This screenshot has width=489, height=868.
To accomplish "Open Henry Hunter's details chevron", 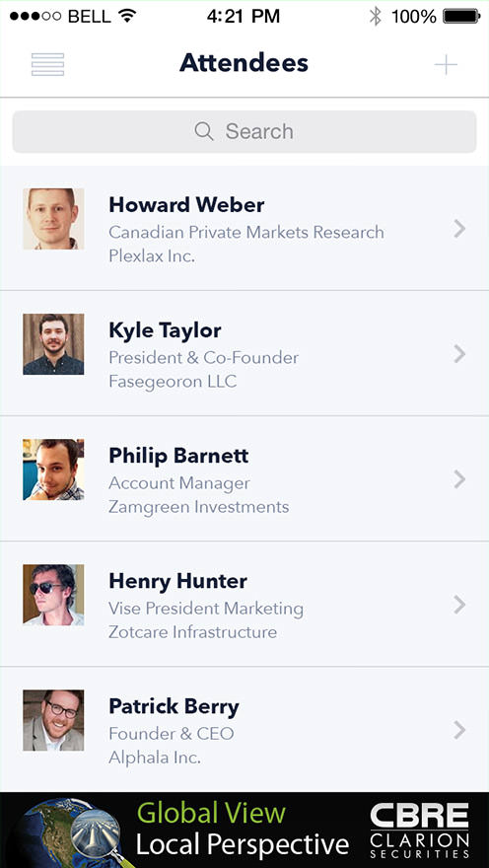I will (x=459, y=605).
